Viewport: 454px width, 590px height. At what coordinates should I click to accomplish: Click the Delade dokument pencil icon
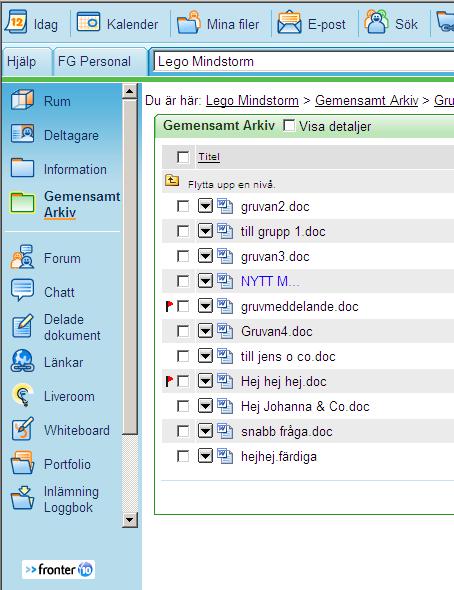pos(22,326)
